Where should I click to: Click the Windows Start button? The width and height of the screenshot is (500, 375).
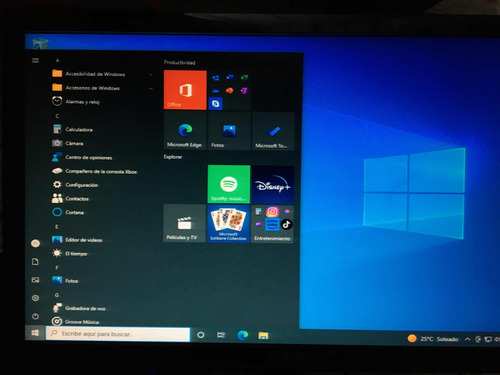pyautogui.click(x=35, y=333)
